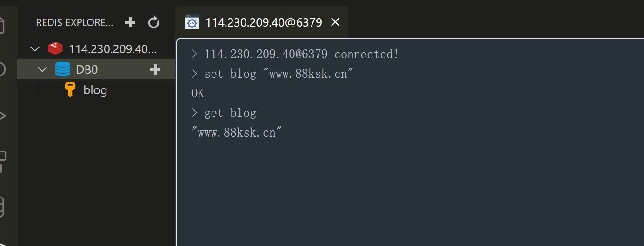Click the empty terminal input area
This screenshot has width=644, height=246.
[x=410, y=191]
